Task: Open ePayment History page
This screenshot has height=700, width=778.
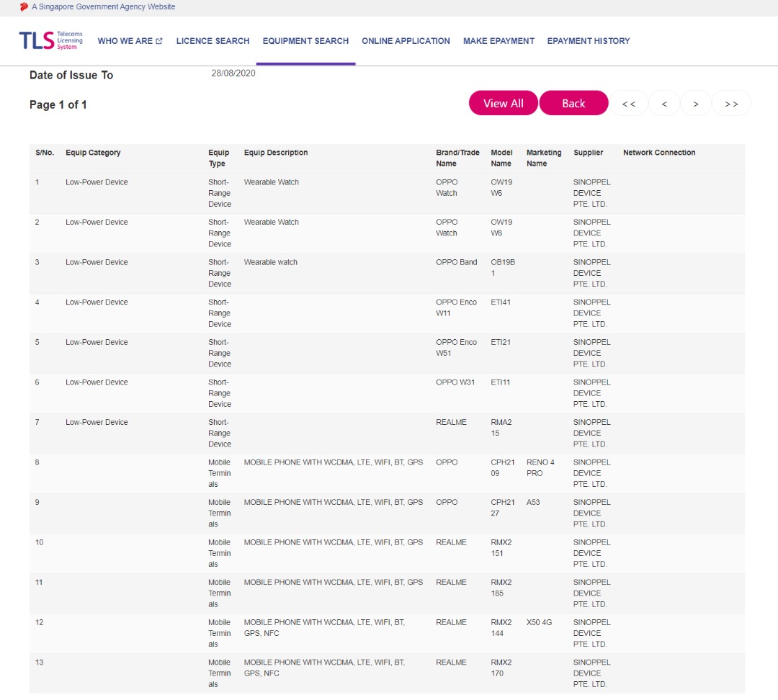Action: (x=588, y=41)
